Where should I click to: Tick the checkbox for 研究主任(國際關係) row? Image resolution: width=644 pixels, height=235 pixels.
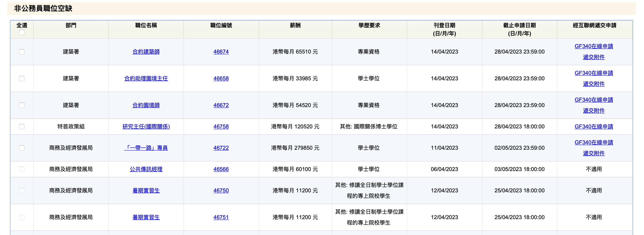pos(22,127)
